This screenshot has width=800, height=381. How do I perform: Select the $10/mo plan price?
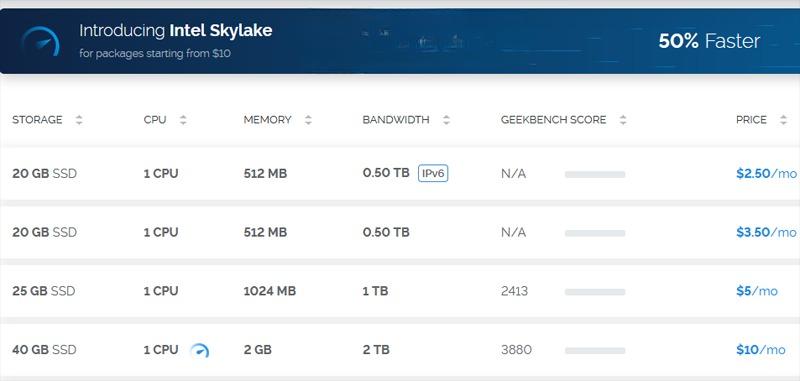761,350
